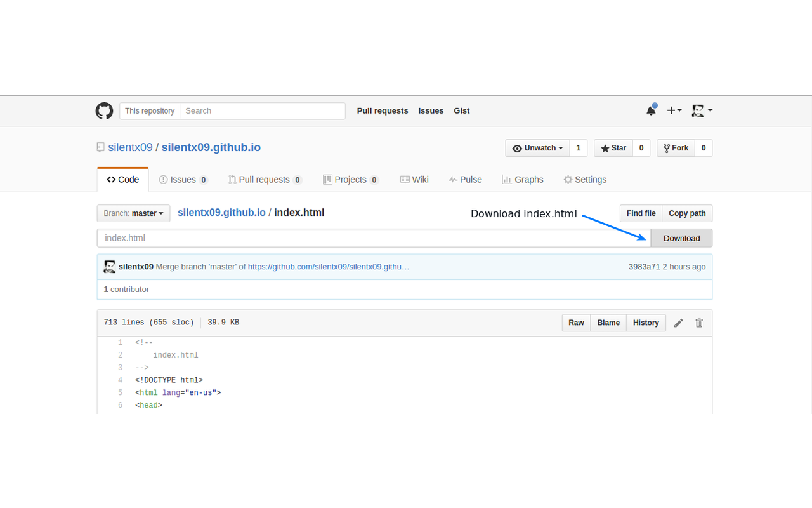This screenshot has width=812, height=508.
Task: Click the trash icon to delete index.html
Action: tap(698, 323)
